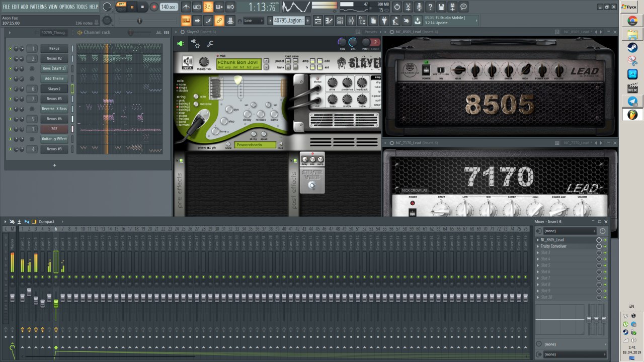Open the EDIT menu

16,7
